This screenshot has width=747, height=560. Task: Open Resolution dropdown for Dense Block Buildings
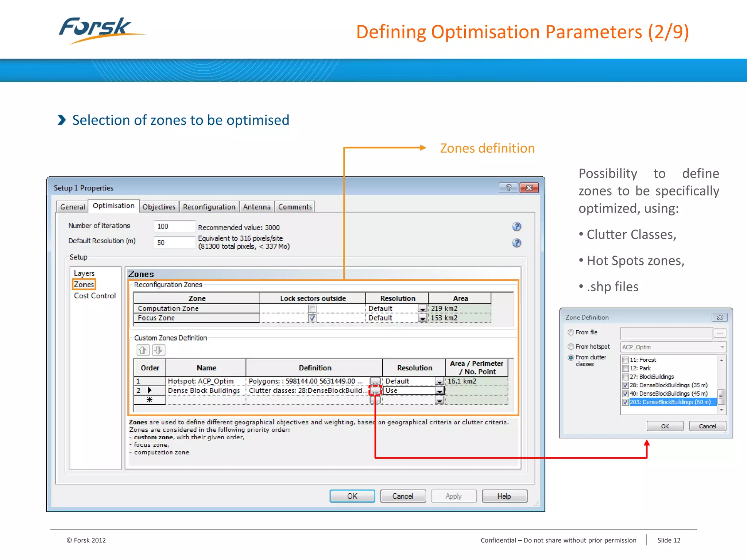click(440, 391)
